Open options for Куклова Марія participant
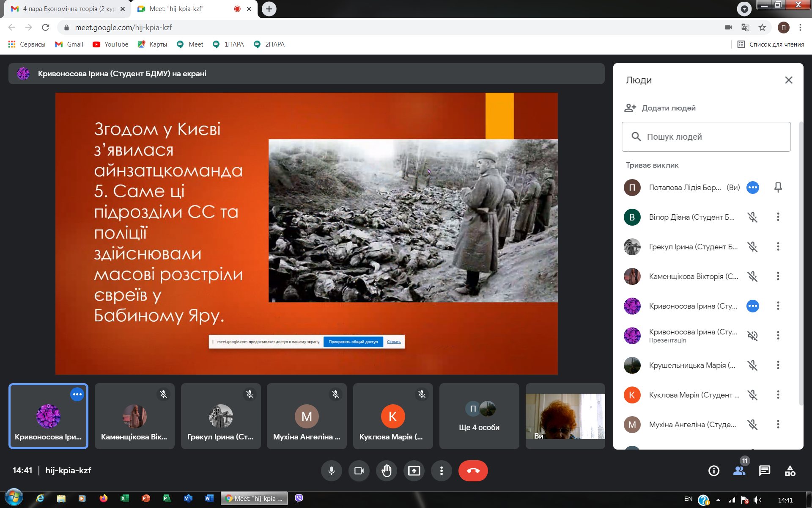 [778, 395]
